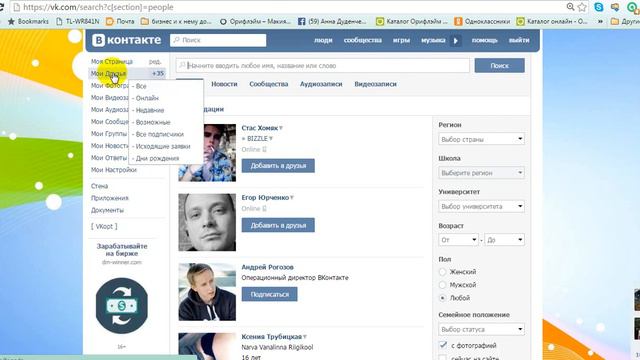Open the Почта bookmark
The width and height of the screenshot is (640, 360).
tap(120, 21)
